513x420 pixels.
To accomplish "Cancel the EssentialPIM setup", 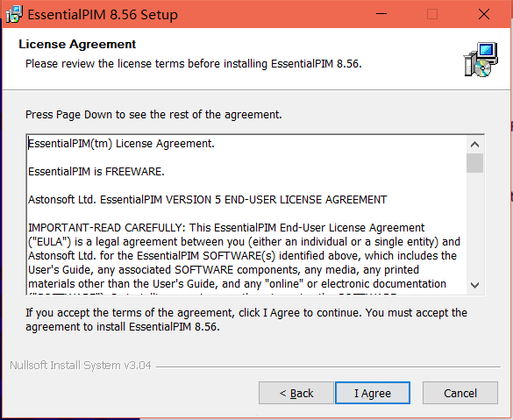I will coord(460,393).
